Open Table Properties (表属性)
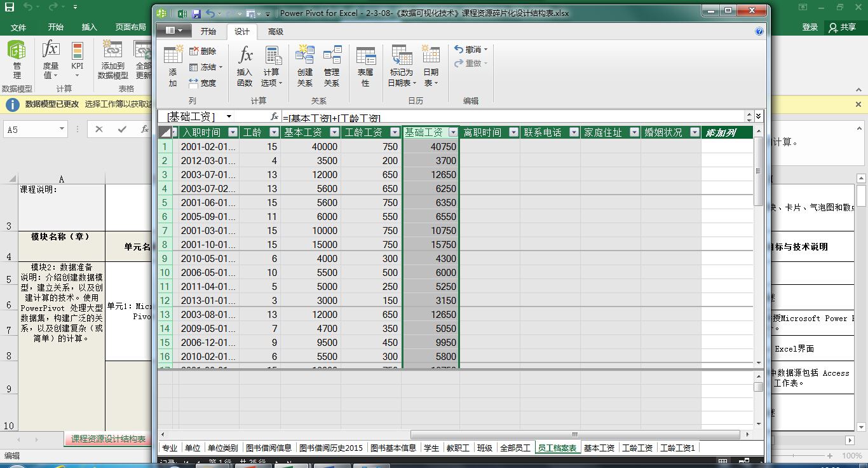The width and height of the screenshot is (868, 468). click(x=365, y=66)
